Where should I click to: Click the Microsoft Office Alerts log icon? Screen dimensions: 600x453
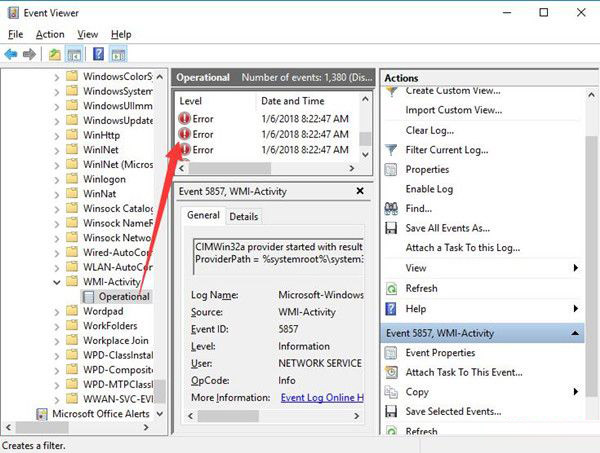(x=42, y=414)
